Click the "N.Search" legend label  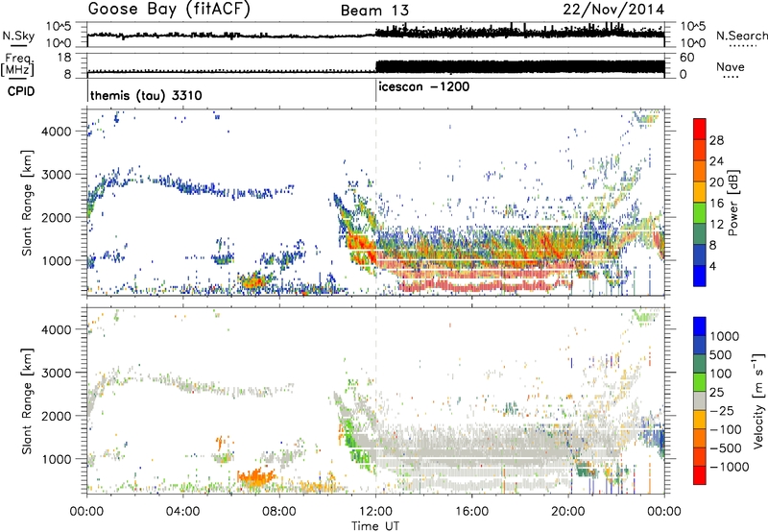pyautogui.click(x=742, y=36)
